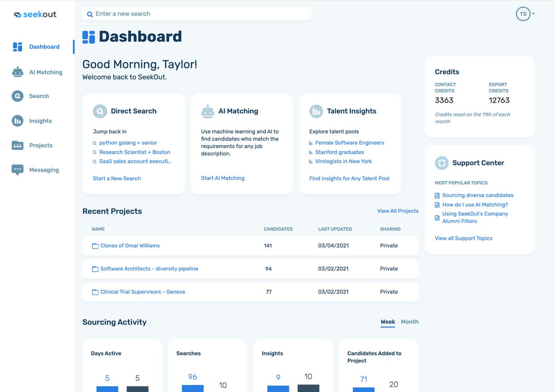555x392 pixels.
Task: Click the Dashboard sidebar icon
Action: (17, 47)
